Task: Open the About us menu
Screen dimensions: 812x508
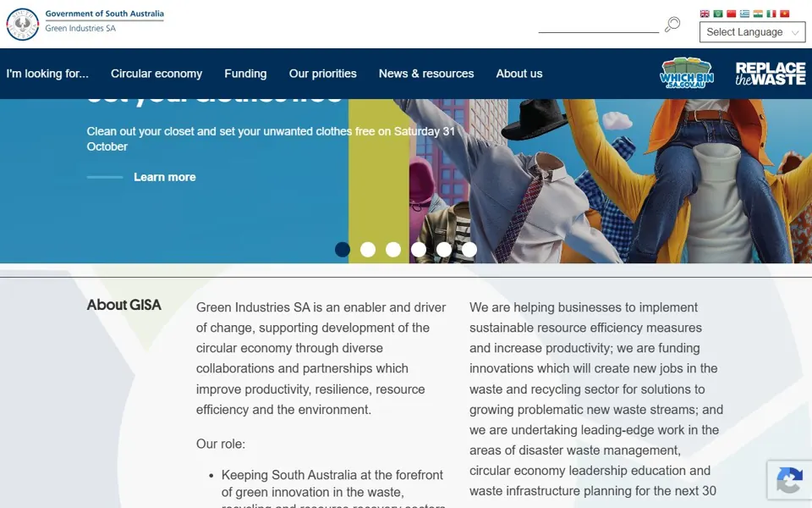Action: click(x=518, y=74)
